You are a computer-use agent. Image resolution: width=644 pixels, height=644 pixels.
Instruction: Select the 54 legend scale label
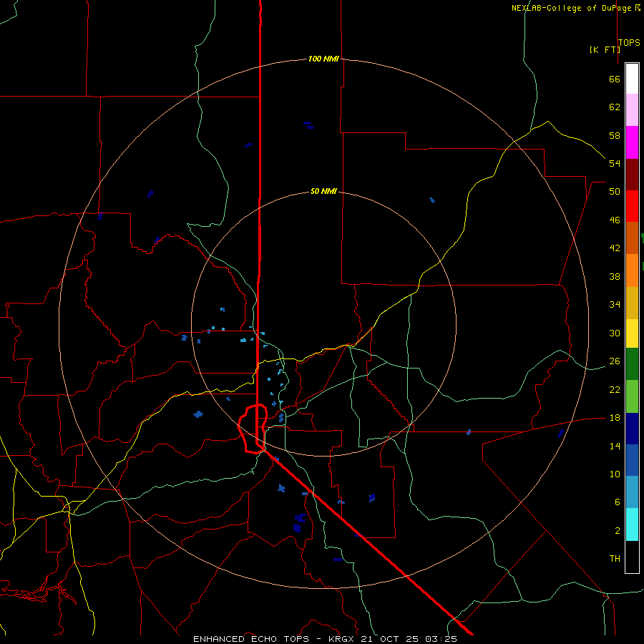click(x=615, y=163)
